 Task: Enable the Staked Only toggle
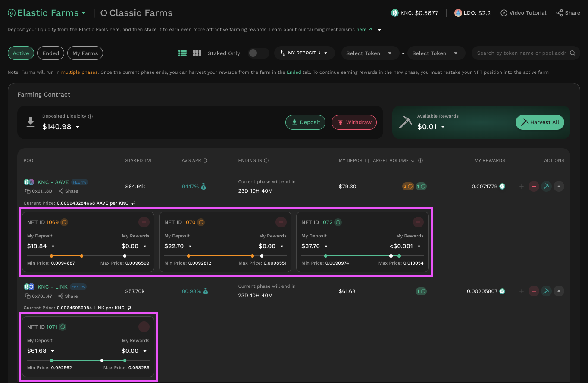(258, 53)
